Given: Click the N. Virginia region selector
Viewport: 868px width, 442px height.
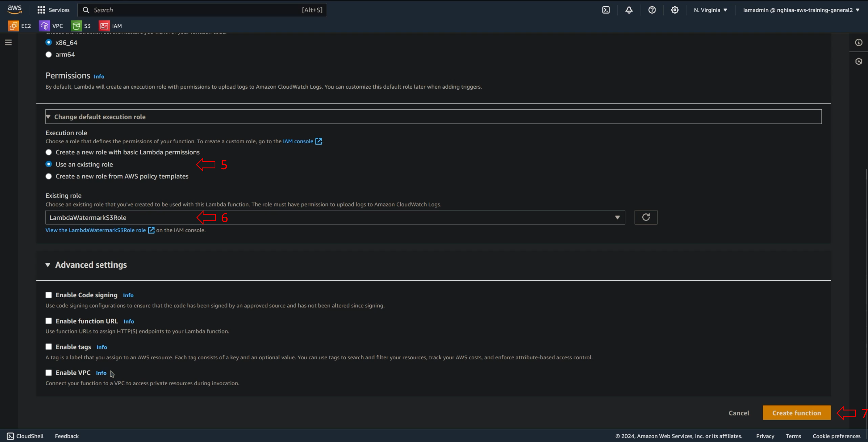Looking at the screenshot, I should point(710,9).
